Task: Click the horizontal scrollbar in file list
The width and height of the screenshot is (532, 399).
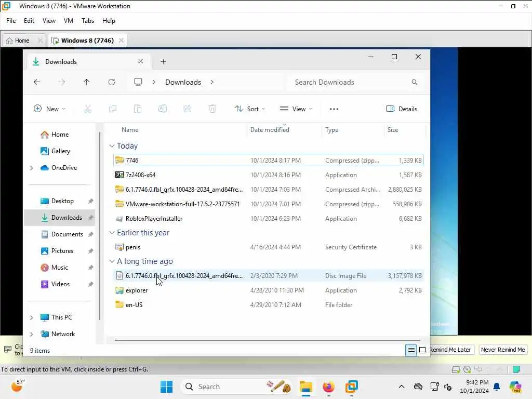Action: (268, 340)
